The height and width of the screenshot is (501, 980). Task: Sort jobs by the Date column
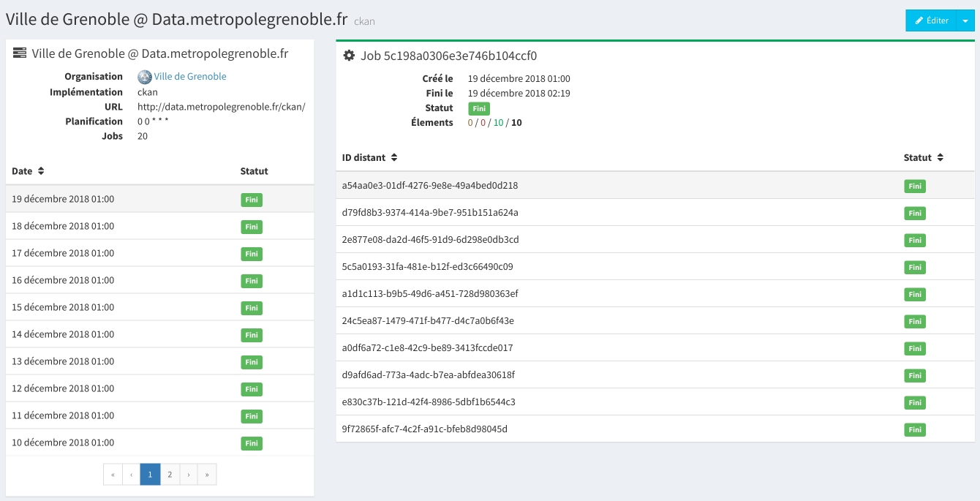[x=28, y=171]
